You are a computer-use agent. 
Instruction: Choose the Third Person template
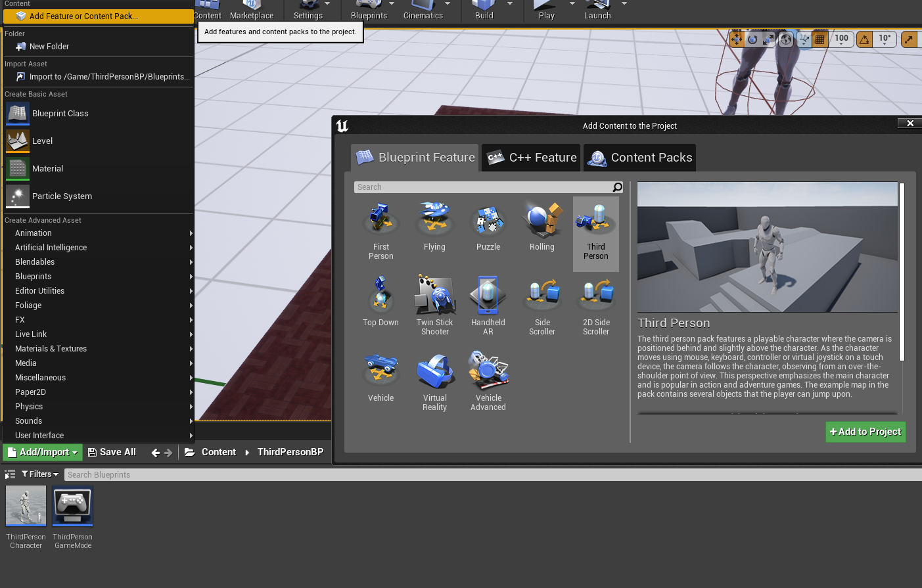click(596, 233)
